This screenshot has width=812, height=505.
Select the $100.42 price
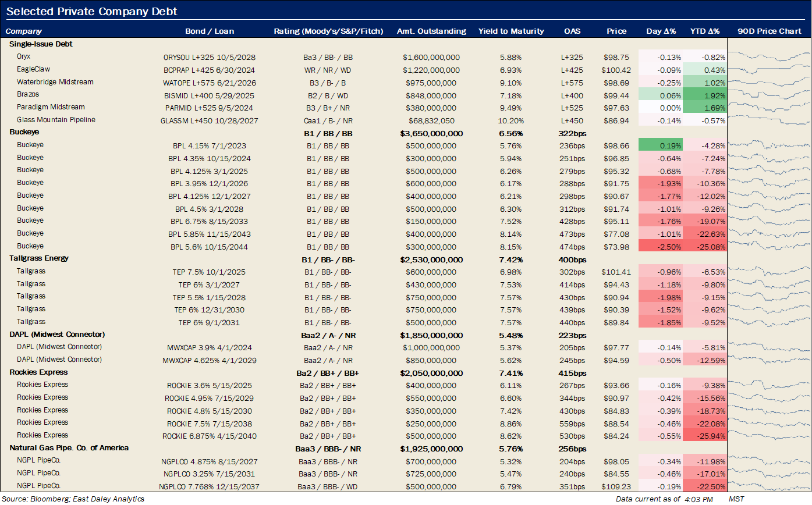616,70
